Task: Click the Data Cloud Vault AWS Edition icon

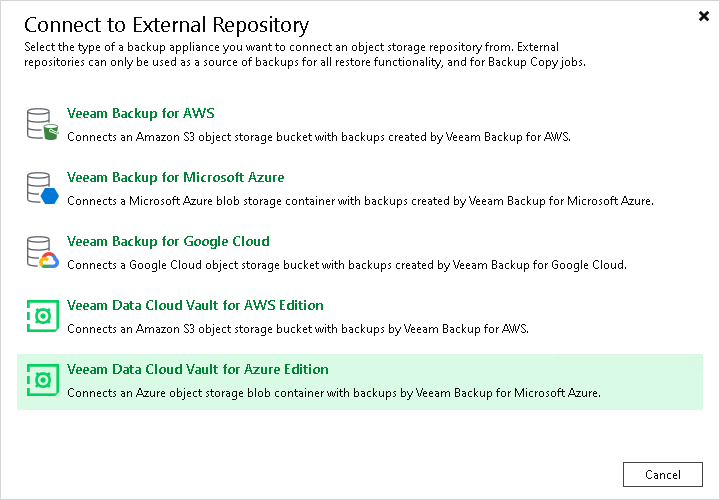Action: pyautogui.click(x=42, y=316)
